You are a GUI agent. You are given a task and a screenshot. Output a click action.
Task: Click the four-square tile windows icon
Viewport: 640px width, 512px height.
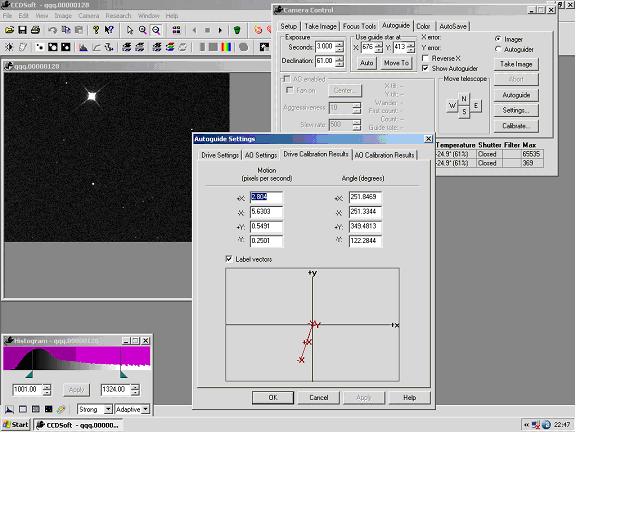tap(176, 30)
